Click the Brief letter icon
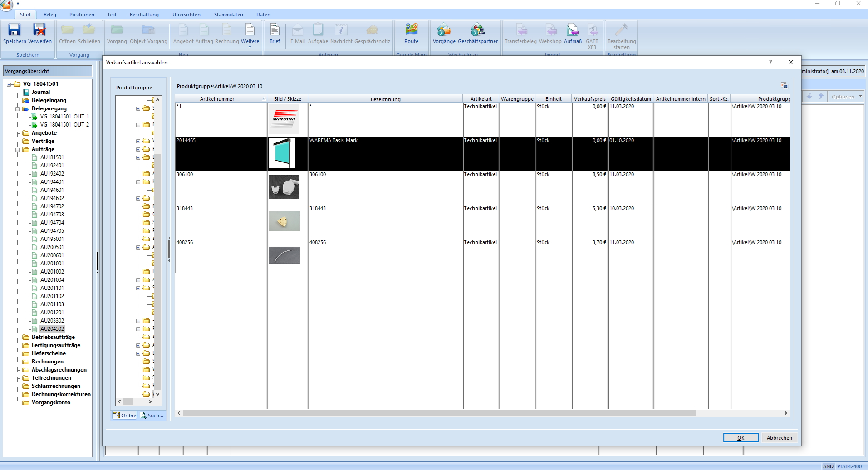Screen dimensions: 868x470 pos(275,30)
